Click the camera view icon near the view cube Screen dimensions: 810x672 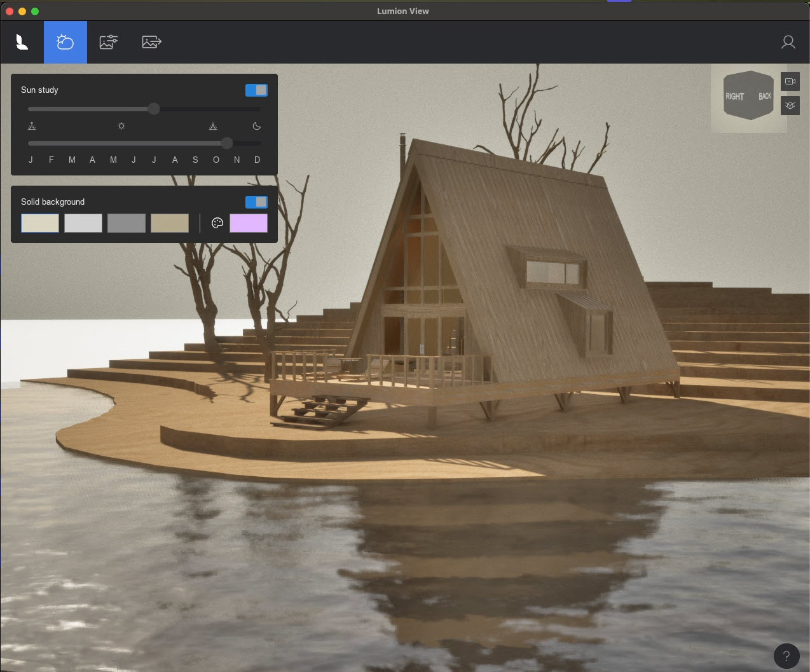tap(790, 81)
